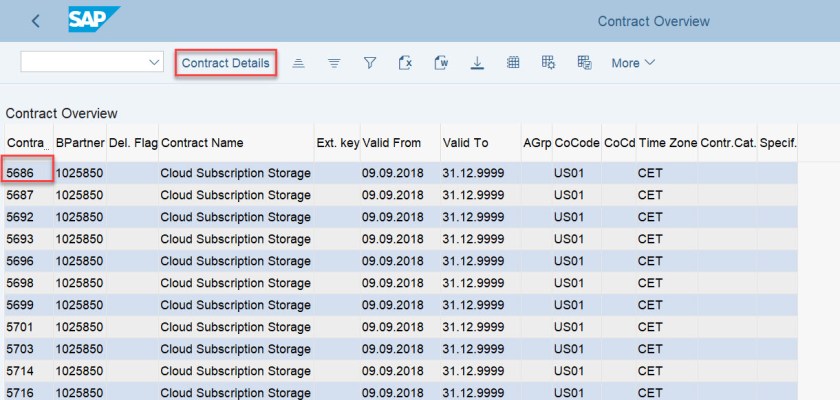Click the Contract Name column header
The width and height of the screenshot is (840, 400).
[202, 143]
